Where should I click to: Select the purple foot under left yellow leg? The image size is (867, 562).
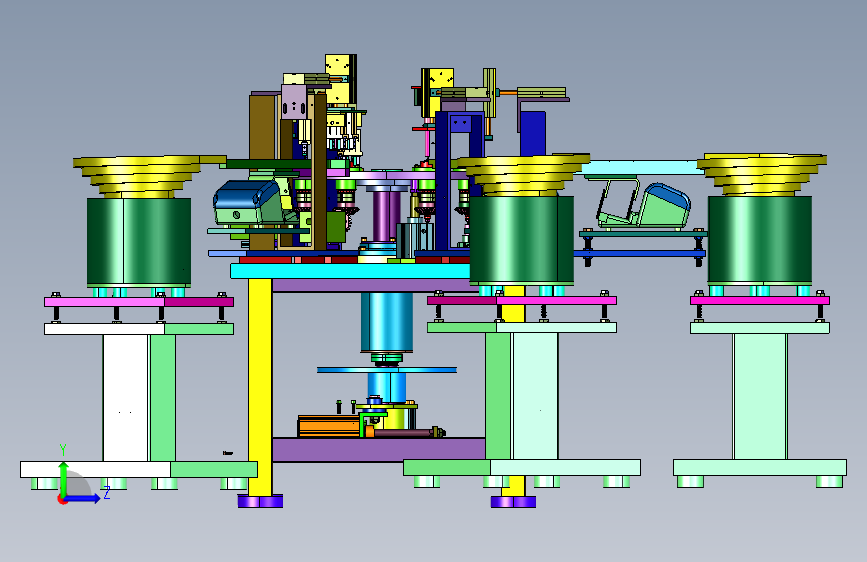click(260, 501)
